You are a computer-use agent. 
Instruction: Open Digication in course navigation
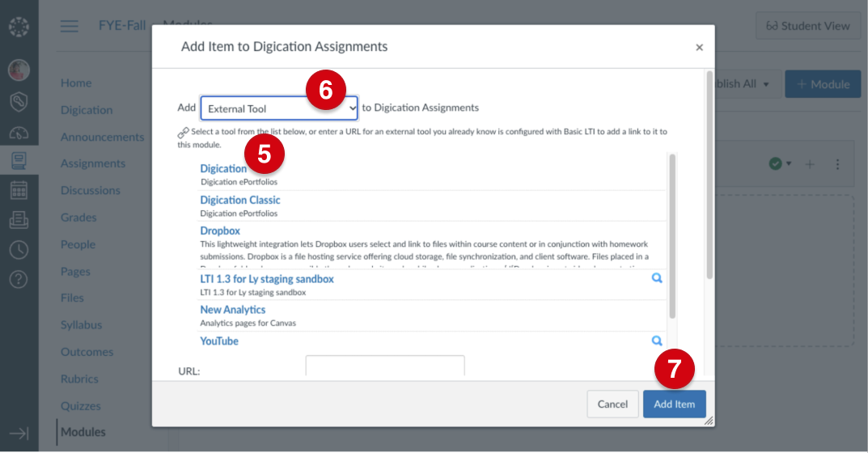pos(87,110)
